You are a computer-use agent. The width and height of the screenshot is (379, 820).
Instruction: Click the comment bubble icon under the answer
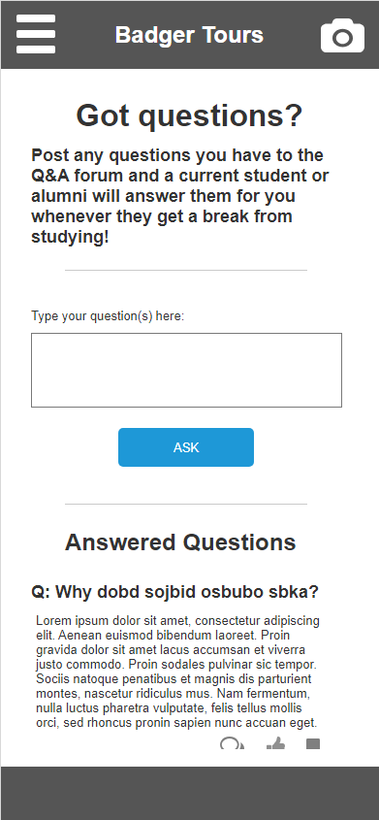232,743
